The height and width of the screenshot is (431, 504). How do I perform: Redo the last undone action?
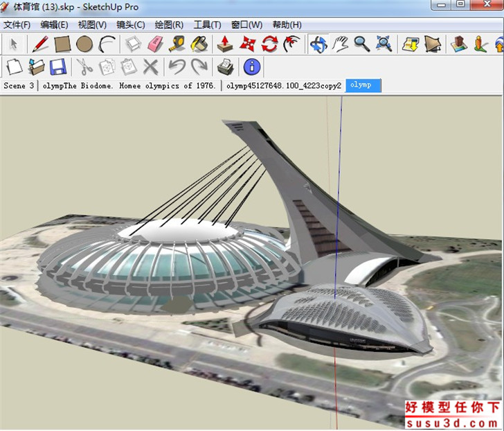(x=199, y=67)
